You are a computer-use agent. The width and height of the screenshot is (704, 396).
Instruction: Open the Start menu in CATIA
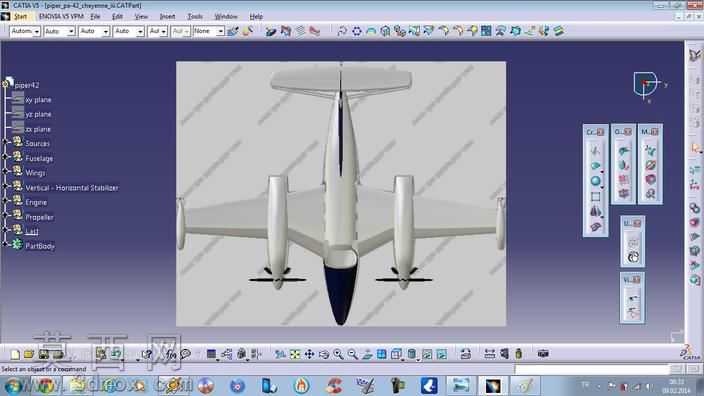(20, 17)
